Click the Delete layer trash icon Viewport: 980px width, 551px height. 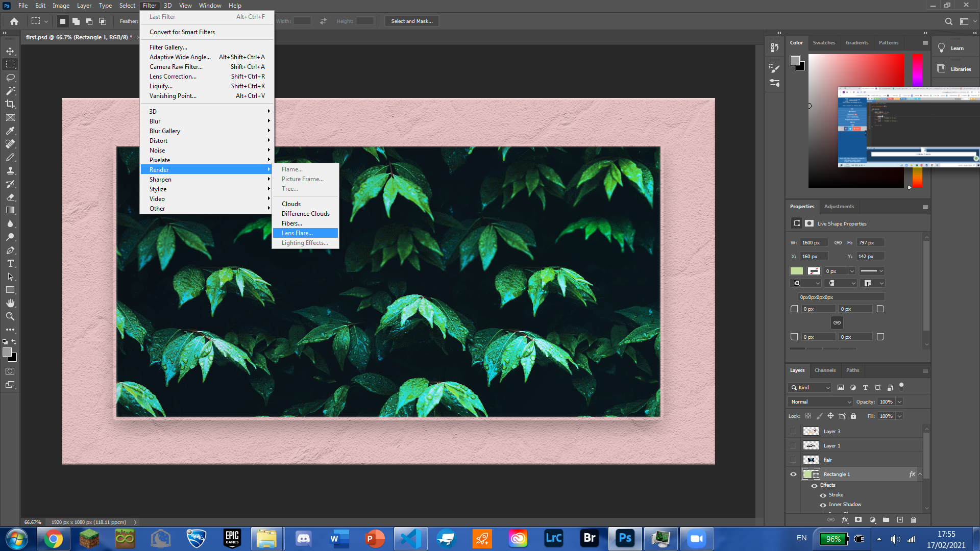point(913,520)
